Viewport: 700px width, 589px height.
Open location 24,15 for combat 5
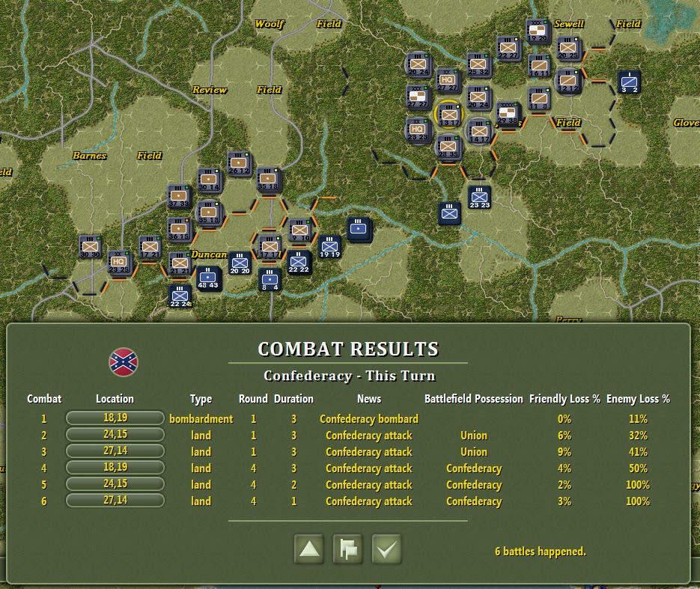pyautogui.click(x=115, y=484)
